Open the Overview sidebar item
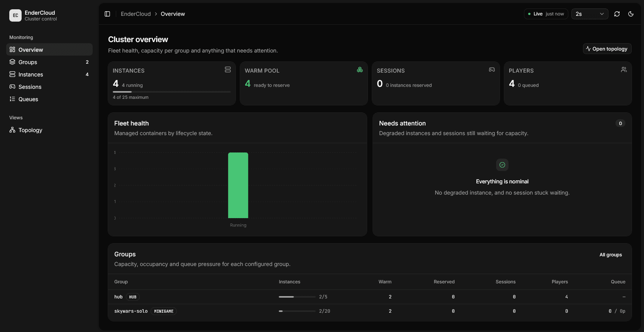 coord(49,49)
